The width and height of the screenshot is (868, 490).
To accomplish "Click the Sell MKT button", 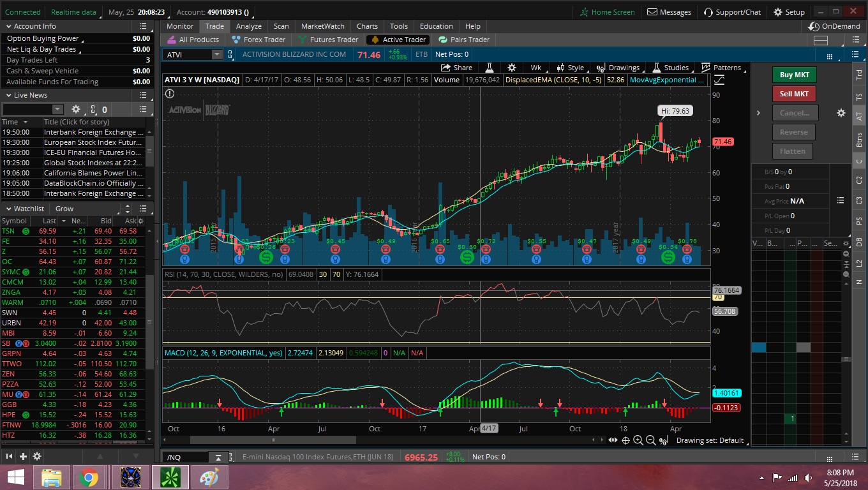I will [794, 94].
